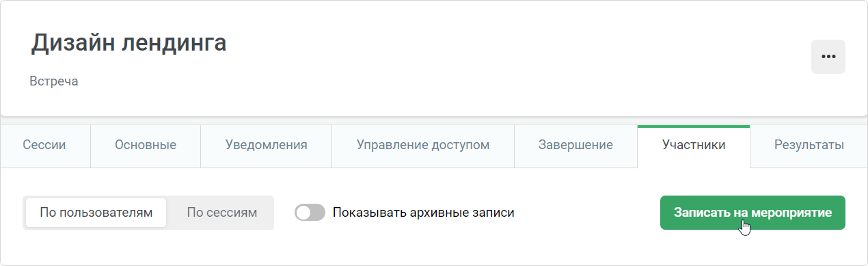Screen dimensions: 868x266
Task: Select the active Участники tab
Action: click(x=694, y=146)
